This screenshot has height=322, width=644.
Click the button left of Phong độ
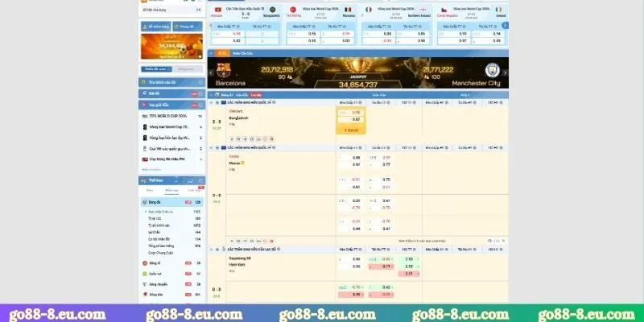point(155,27)
